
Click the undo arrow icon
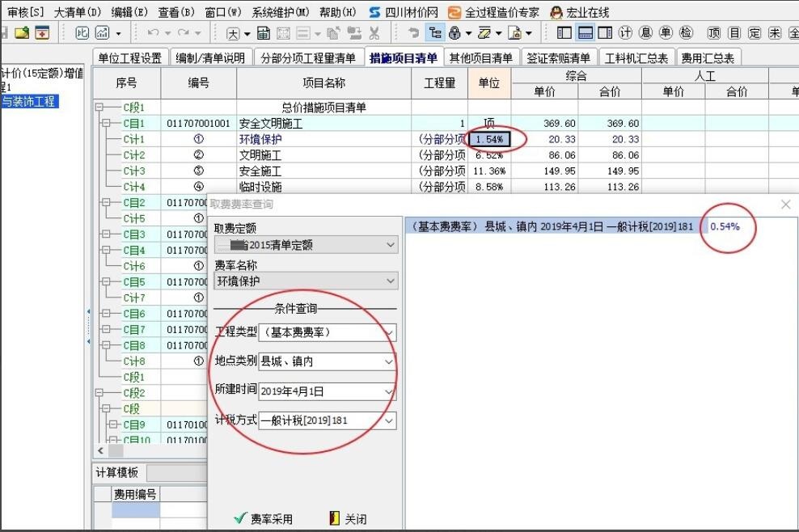pyautogui.click(x=153, y=33)
